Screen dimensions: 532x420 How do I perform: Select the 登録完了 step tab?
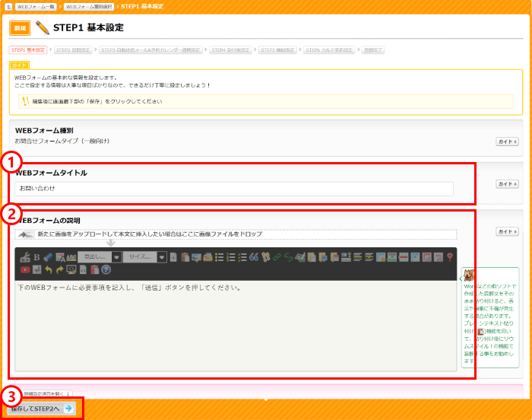(373, 50)
